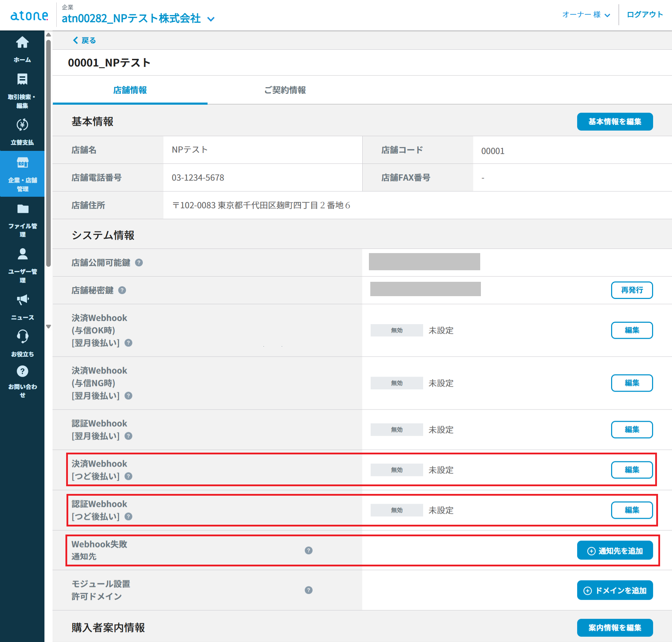
Task: Open the 立替支払 yen icon
Action: (22, 125)
